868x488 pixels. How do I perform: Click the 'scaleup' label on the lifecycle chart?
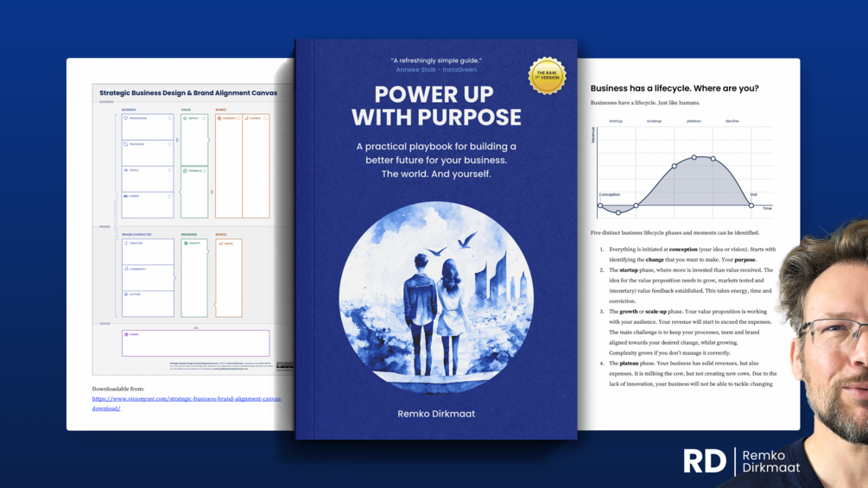coord(654,121)
